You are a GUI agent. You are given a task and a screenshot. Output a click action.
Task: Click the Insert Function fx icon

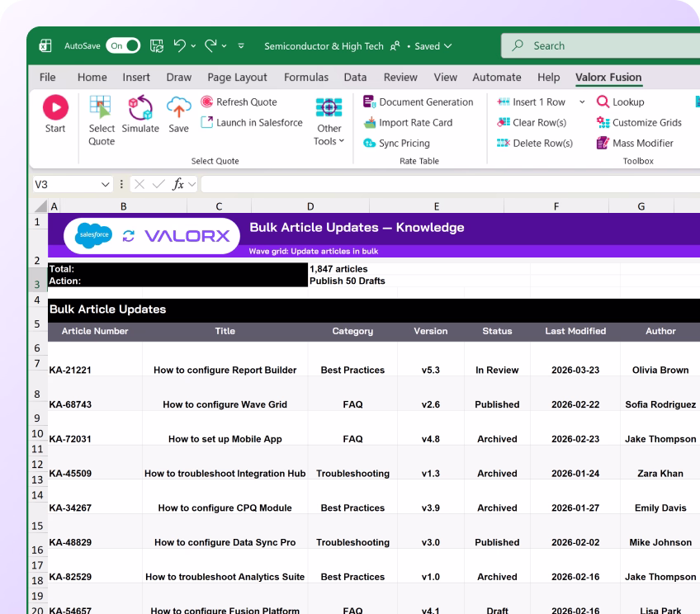pyautogui.click(x=178, y=184)
